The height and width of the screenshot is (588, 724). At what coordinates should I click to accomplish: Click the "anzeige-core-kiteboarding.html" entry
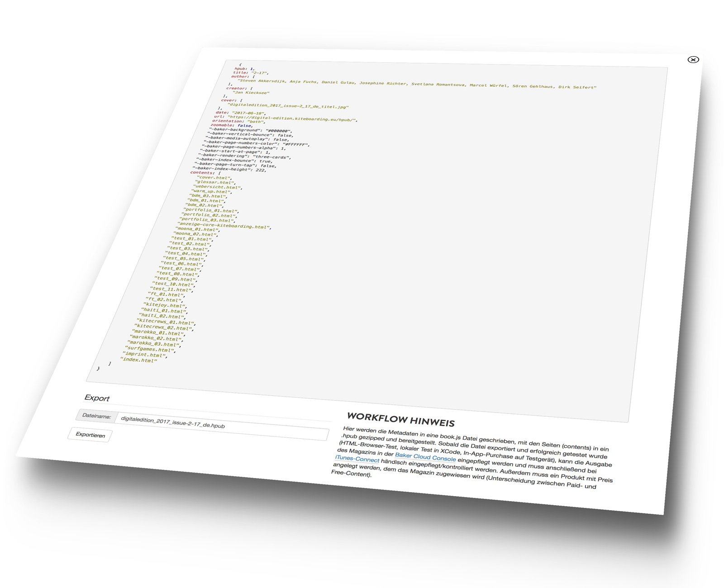point(224,225)
